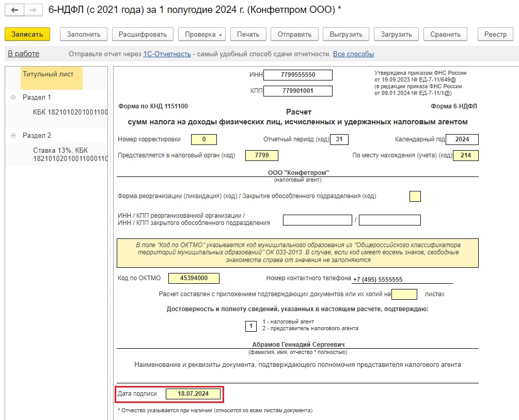The width and height of the screenshot is (519, 420).
Task: Click the Календарный год field 2024
Action: point(462,139)
